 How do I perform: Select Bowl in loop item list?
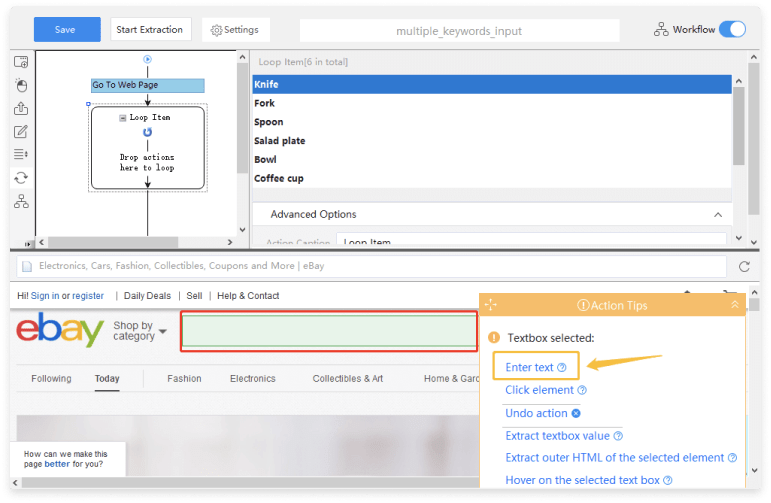tap(492, 159)
